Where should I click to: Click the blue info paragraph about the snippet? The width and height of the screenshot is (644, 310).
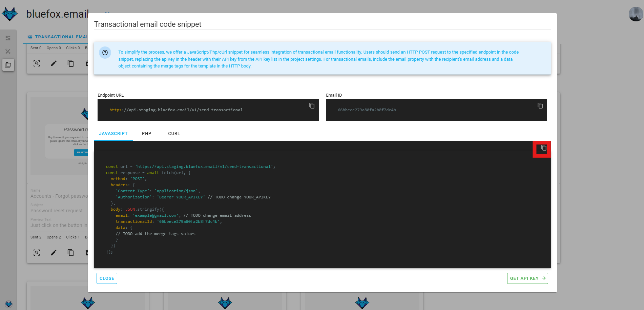(318, 59)
